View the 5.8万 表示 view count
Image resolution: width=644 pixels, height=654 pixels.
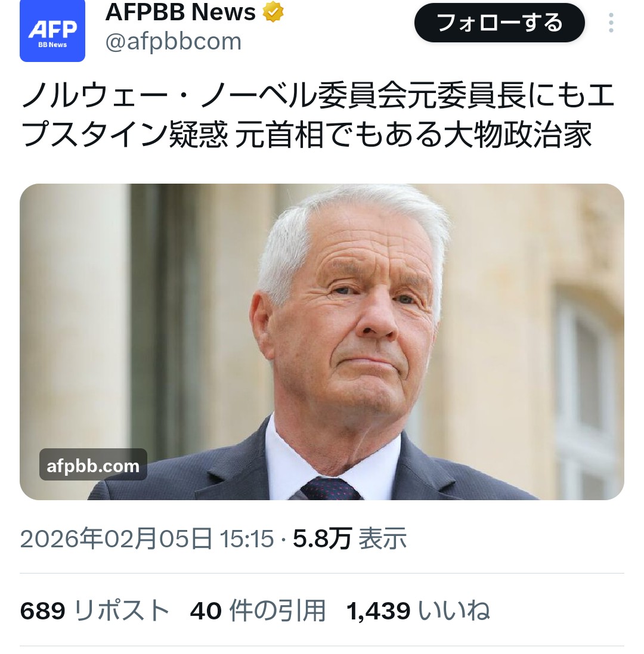click(x=349, y=538)
